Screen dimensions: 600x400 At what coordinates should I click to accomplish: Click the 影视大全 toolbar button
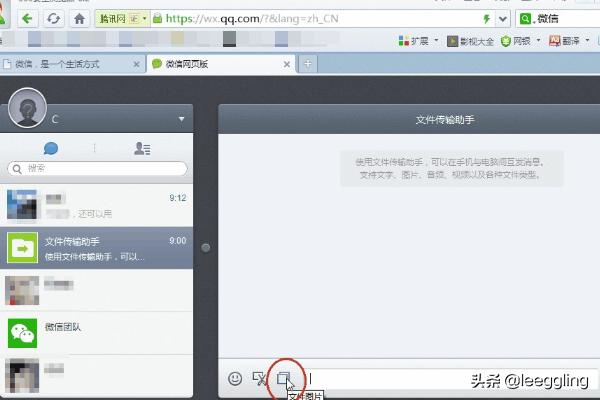(x=470, y=42)
